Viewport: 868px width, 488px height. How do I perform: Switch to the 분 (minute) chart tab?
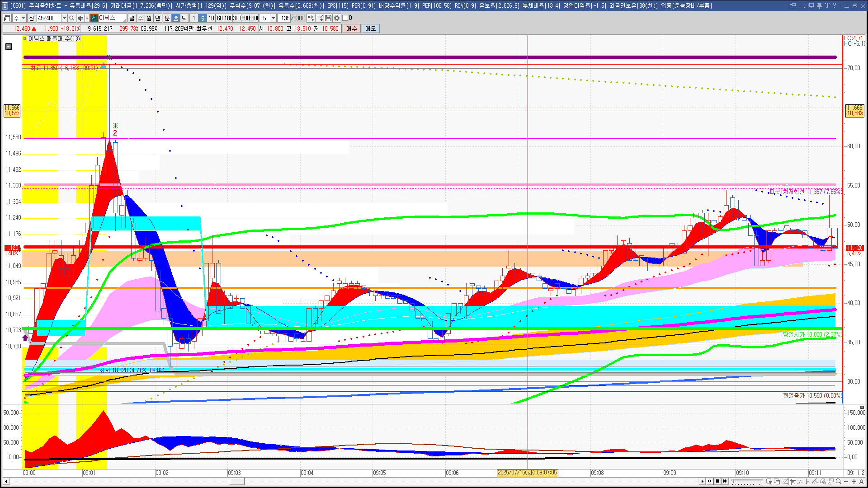coord(167,18)
